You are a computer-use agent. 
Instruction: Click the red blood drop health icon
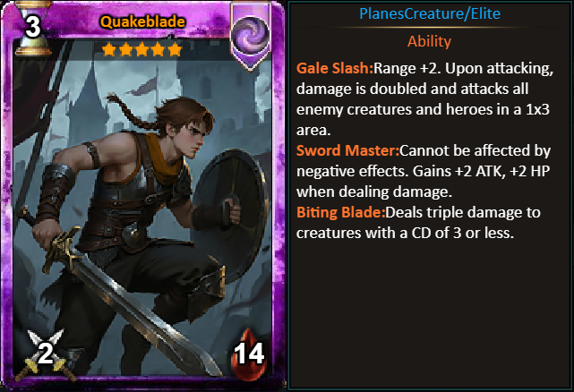[x=249, y=354]
